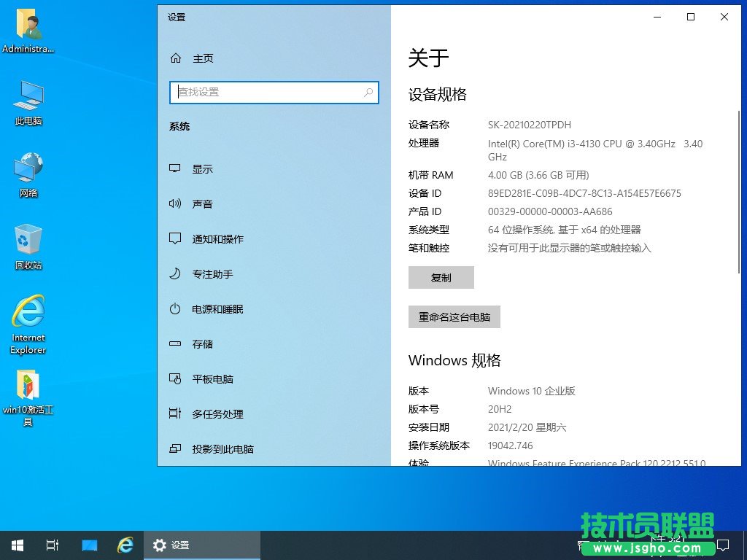747x560 pixels.
Task: Open Projecting to this PC (投影到此电脑)
Action: tap(222, 449)
